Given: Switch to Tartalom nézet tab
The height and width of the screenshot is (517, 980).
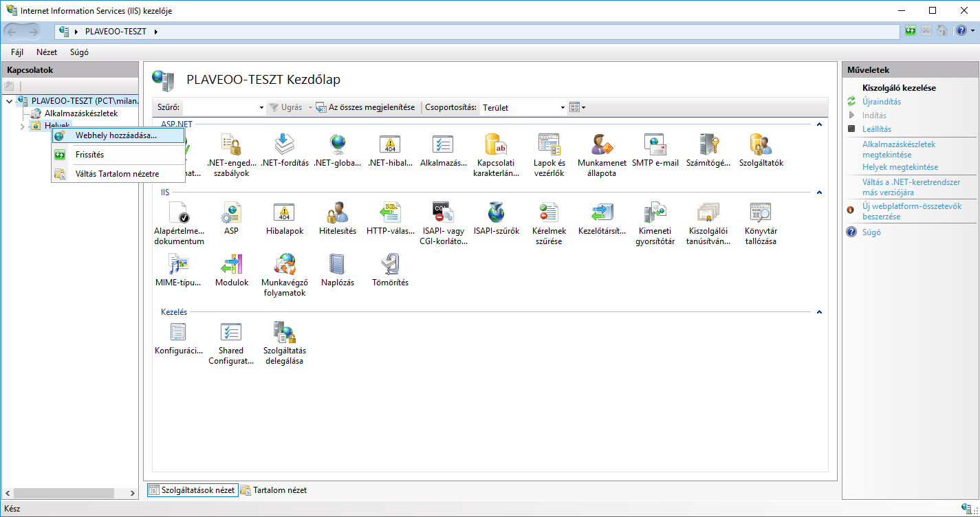Looking at the screenshot, I should (274, 490).
